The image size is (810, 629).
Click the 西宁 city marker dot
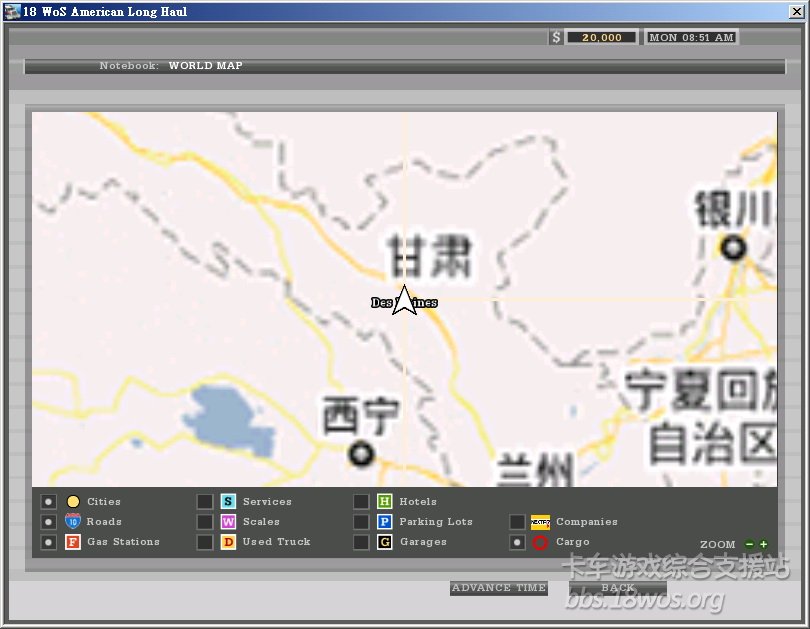point(361,455)
